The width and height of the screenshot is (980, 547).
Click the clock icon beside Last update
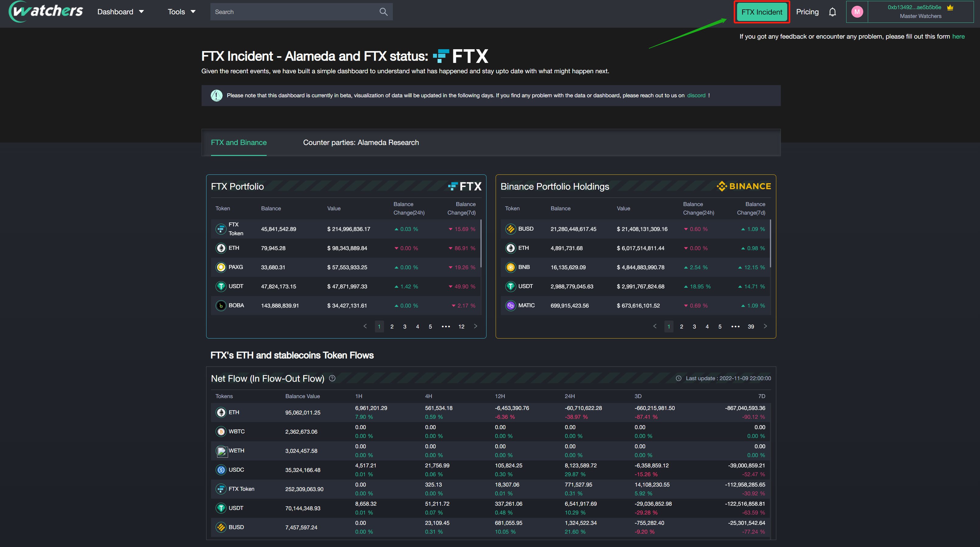tap(678, 378)
